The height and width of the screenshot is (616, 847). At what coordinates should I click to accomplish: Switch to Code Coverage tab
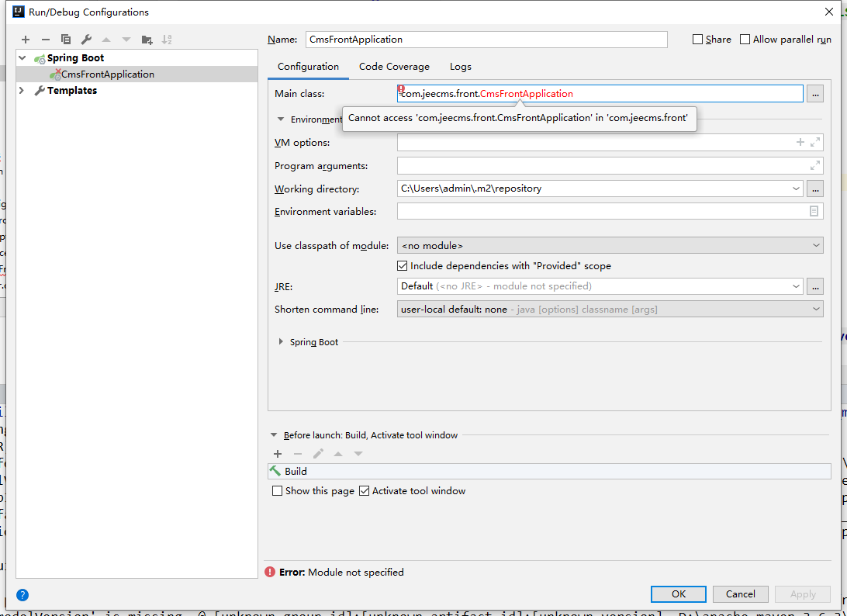pos(394,67)
